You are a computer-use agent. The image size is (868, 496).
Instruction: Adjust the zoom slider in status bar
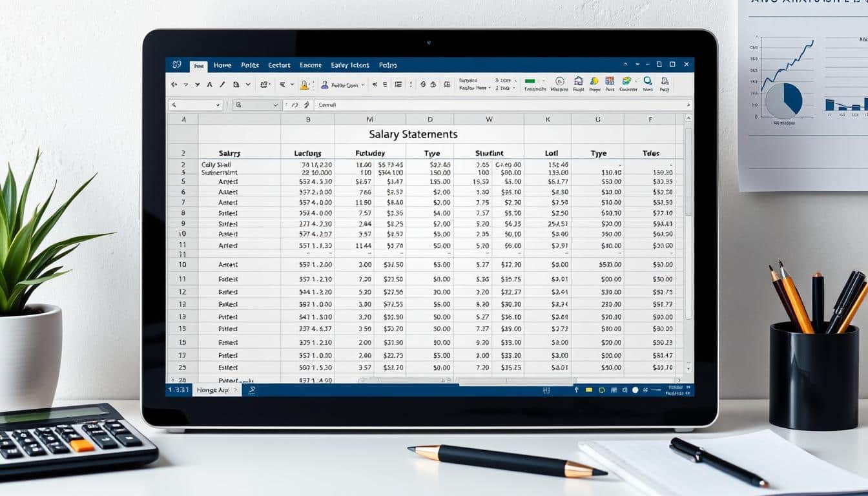click(x=656, y=390)
